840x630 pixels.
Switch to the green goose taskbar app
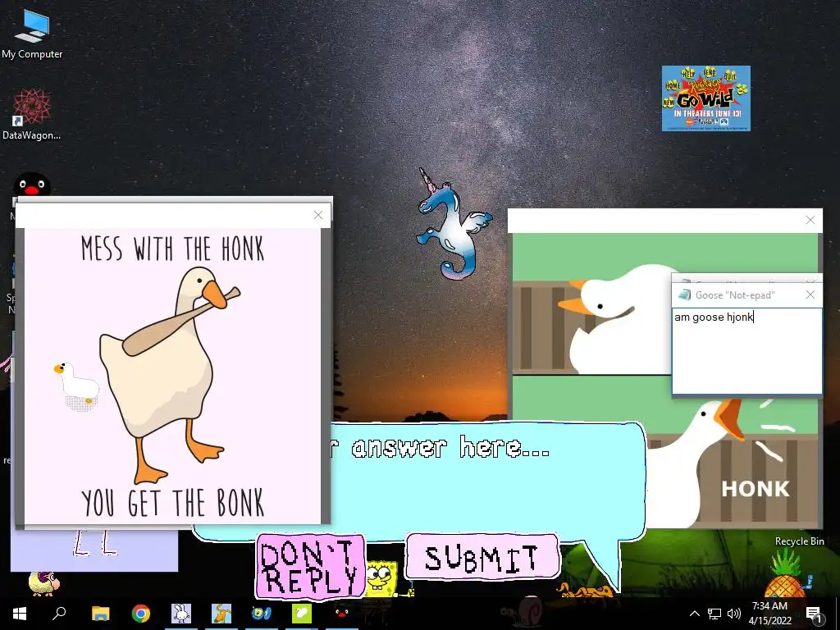pos(302,614)
